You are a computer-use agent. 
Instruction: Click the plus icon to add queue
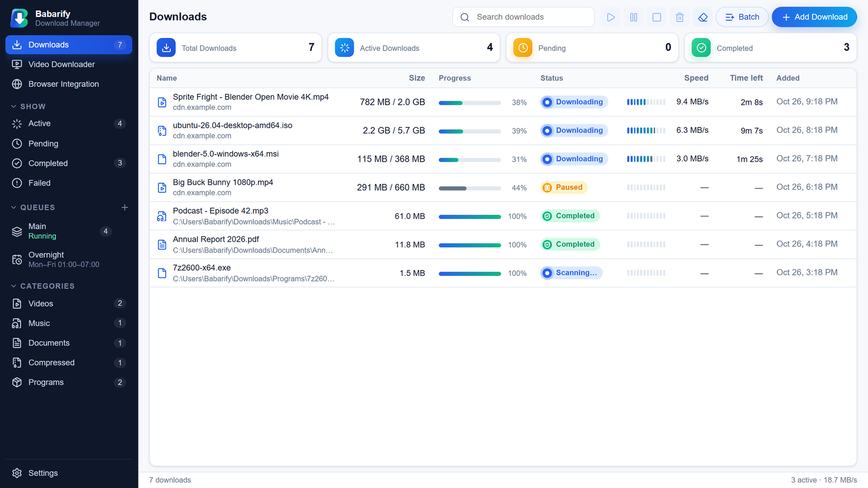[125, 207]
